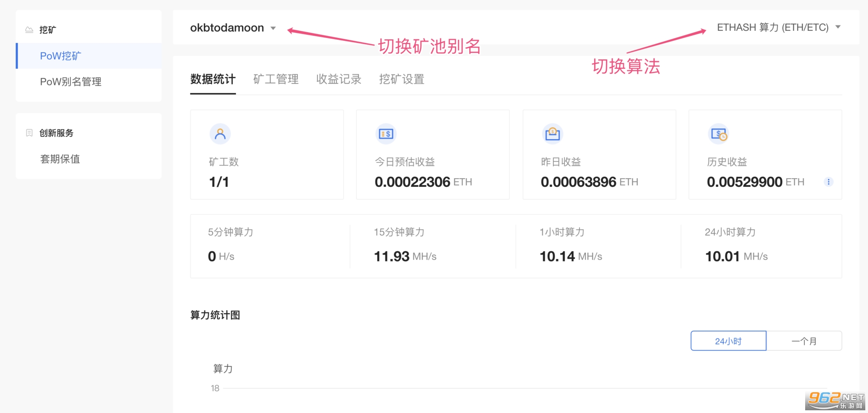Switch to the 收益记录 tab
The height and width of the screenshot is (413, 868).
(x=339, y=80)
